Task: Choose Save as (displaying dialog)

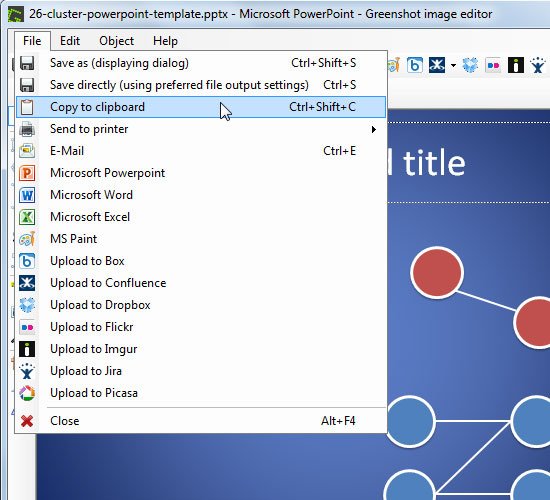Action: 201,63
